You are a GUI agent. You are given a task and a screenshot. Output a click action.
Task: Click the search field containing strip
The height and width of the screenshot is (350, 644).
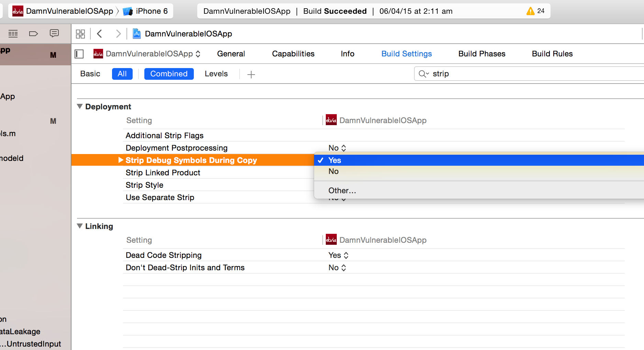(x=529, y=74)
